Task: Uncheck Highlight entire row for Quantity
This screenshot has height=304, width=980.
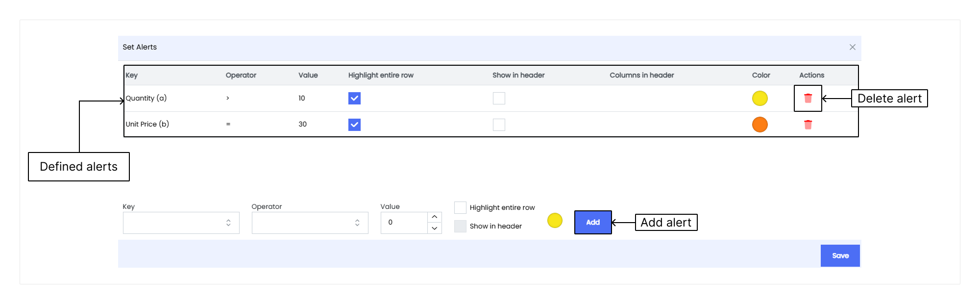Action: point(354,99)
